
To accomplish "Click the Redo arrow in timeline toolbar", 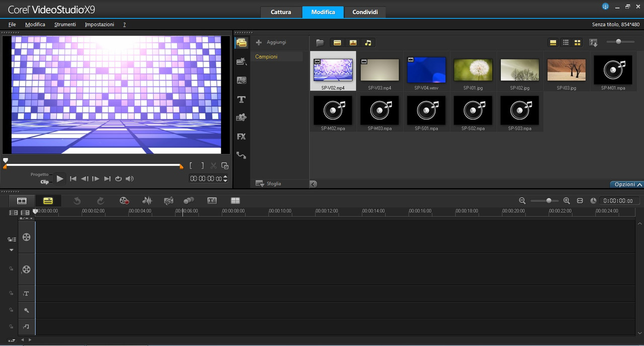I will [x=100, y=201].
